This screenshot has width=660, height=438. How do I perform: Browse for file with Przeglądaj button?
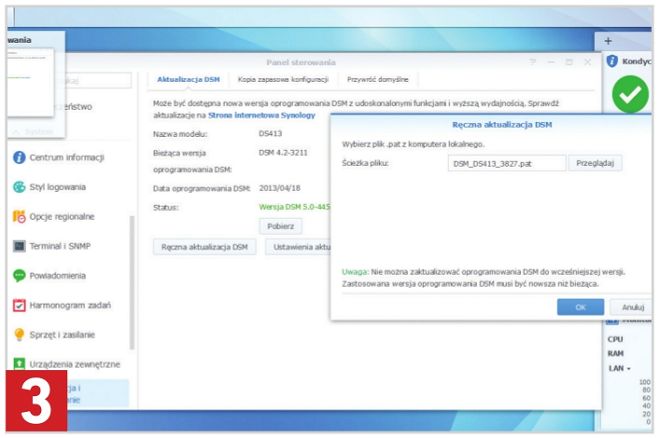pyautogui.click(x=595, y=163)
